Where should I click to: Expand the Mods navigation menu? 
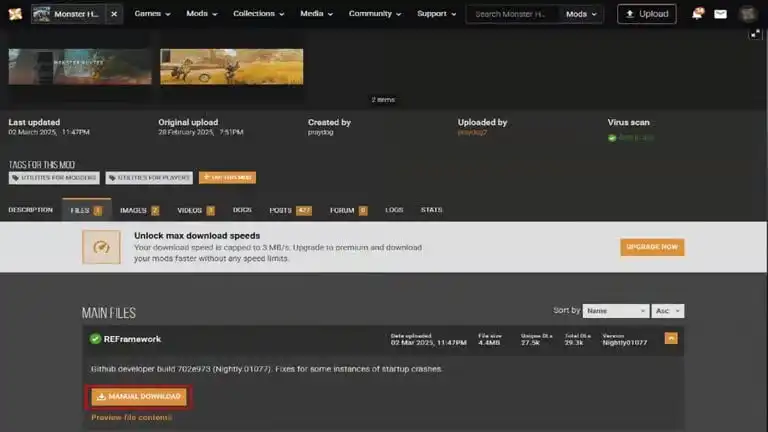tap(202, 14)
